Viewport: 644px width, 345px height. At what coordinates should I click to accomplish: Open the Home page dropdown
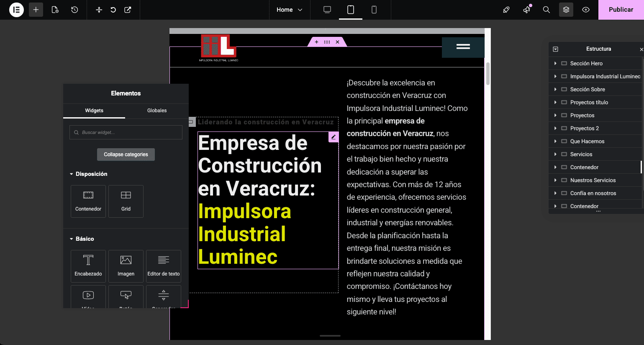point(289,10)
